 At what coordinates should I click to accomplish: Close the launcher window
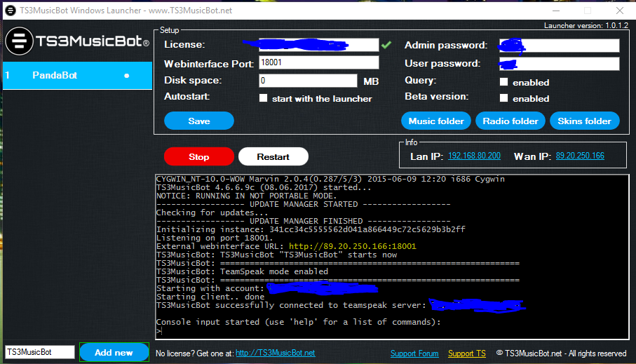[620, 11]
